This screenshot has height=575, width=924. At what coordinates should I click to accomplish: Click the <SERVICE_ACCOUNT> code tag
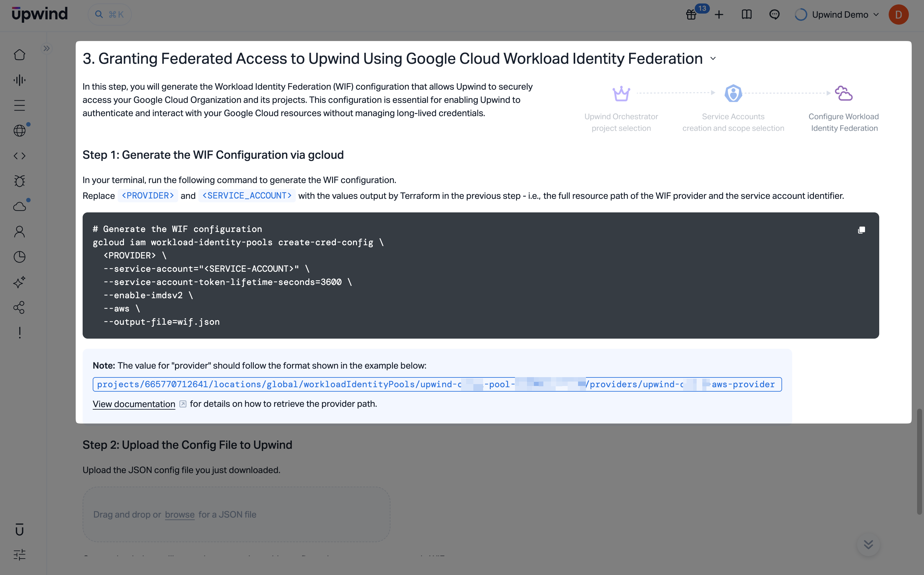(247, 195)
